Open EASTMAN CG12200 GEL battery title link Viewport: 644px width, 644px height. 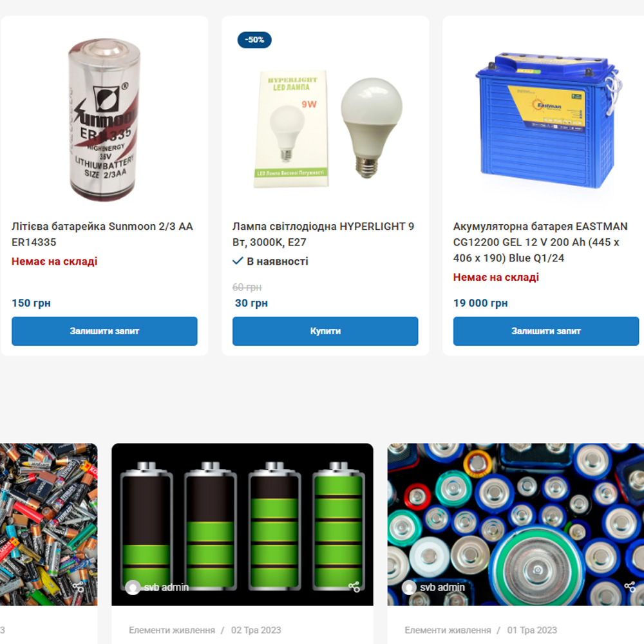540,242
